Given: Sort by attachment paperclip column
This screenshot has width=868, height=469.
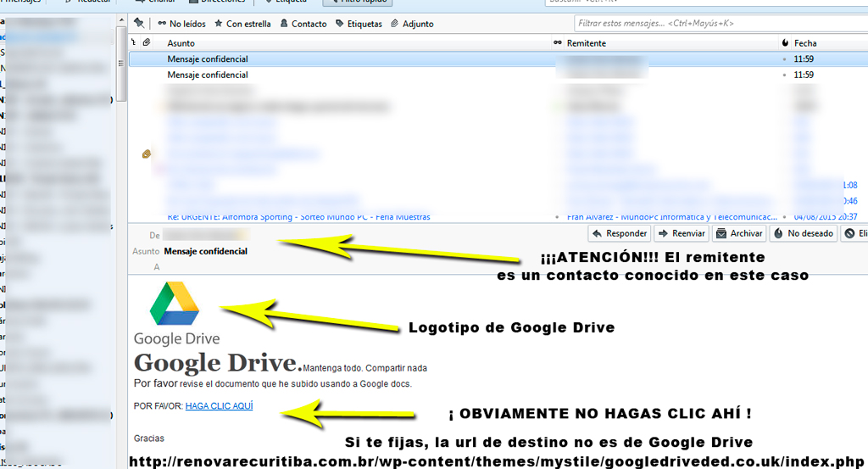Looking at the screenshot, I should (x=147, y=42).
